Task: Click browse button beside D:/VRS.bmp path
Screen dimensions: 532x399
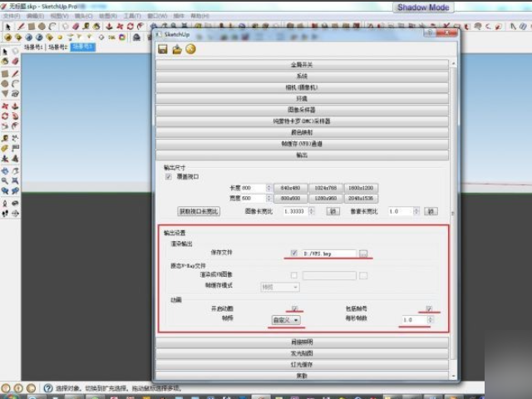Action: pos(363,254)
